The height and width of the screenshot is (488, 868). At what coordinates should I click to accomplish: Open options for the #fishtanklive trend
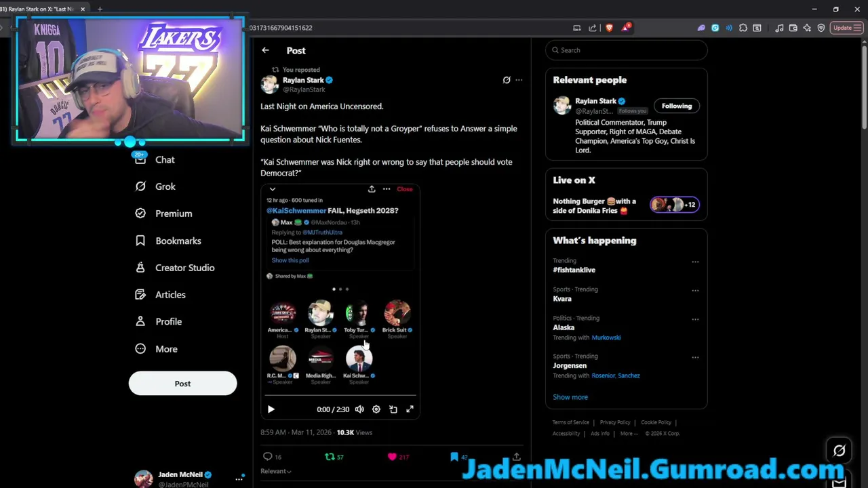(695, 262)
